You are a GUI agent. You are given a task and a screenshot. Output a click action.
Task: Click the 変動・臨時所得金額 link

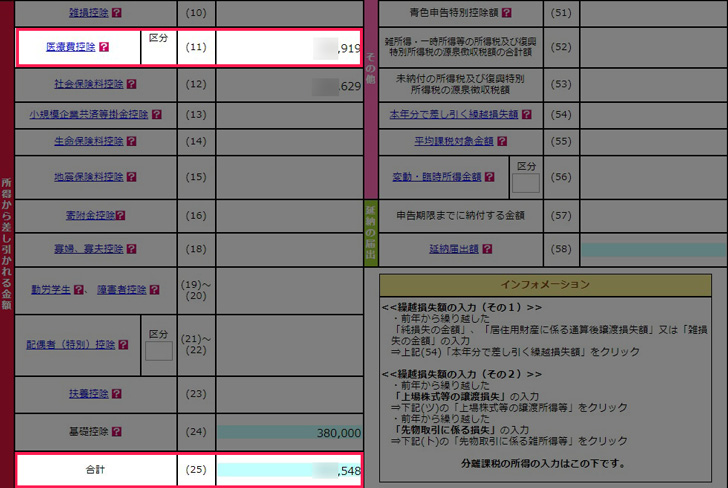coord(436,177)
